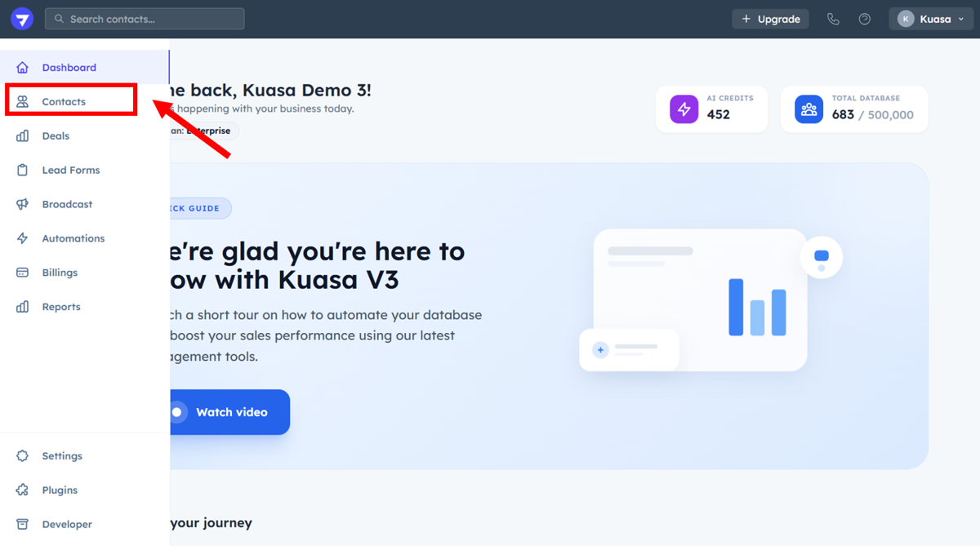This screenshot has height=546, width=980.
Task: Open the help question mark icon
Action: pos(864,19)
